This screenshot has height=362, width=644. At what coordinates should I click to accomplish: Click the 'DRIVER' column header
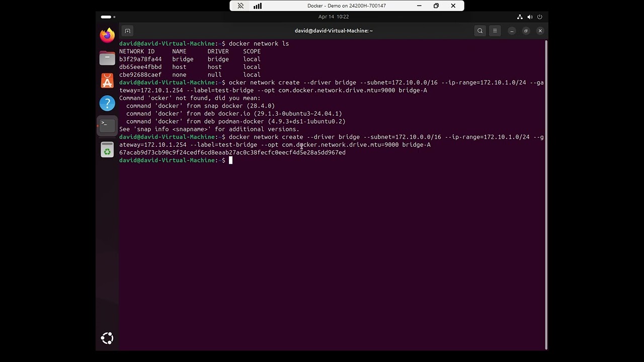(218, 51)
